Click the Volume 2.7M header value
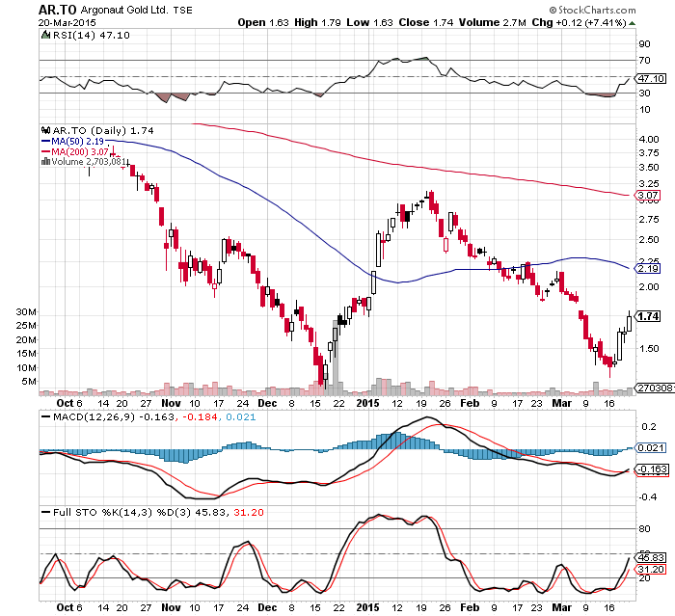The image size is (675, 616). click(x=493, y=23)
